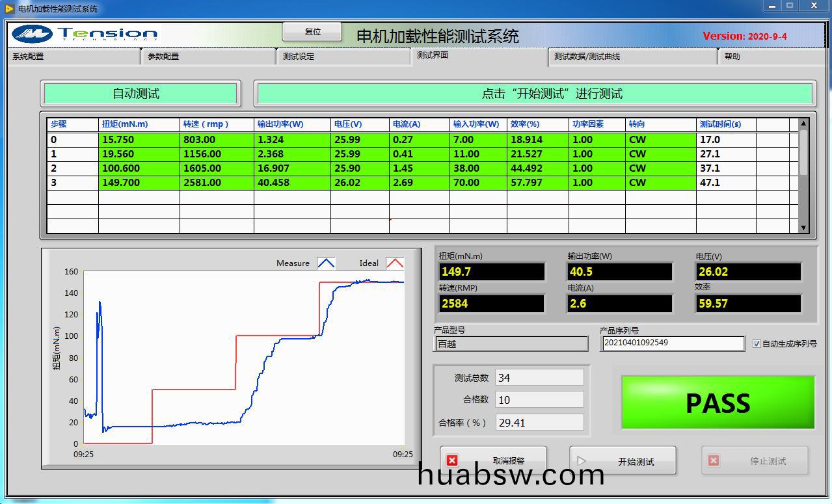
Task: Toggle auto-generate serial number checkbox
Action: click(757, 343)
